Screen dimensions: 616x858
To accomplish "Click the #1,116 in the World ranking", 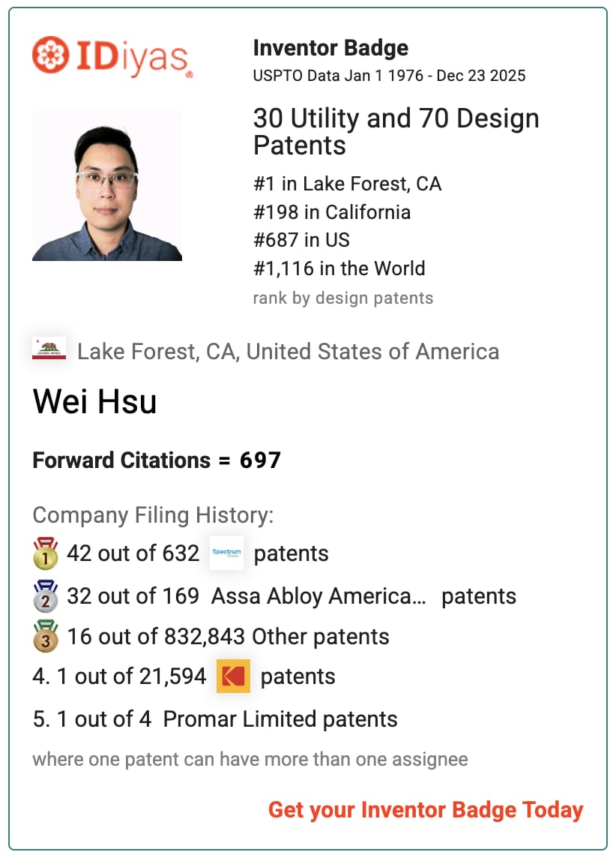I will click(339, 268).
